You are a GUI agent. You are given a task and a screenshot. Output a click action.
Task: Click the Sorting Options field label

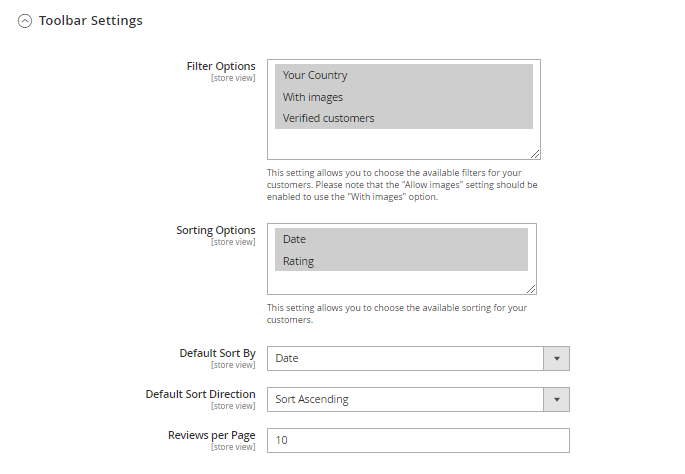(x=215, y=230)
